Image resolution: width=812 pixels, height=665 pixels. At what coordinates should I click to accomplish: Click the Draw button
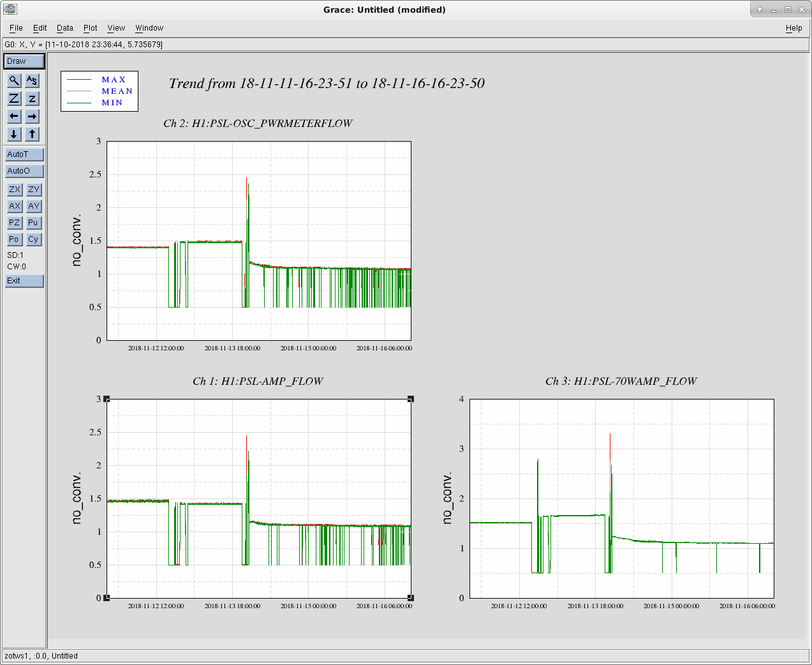24,61
